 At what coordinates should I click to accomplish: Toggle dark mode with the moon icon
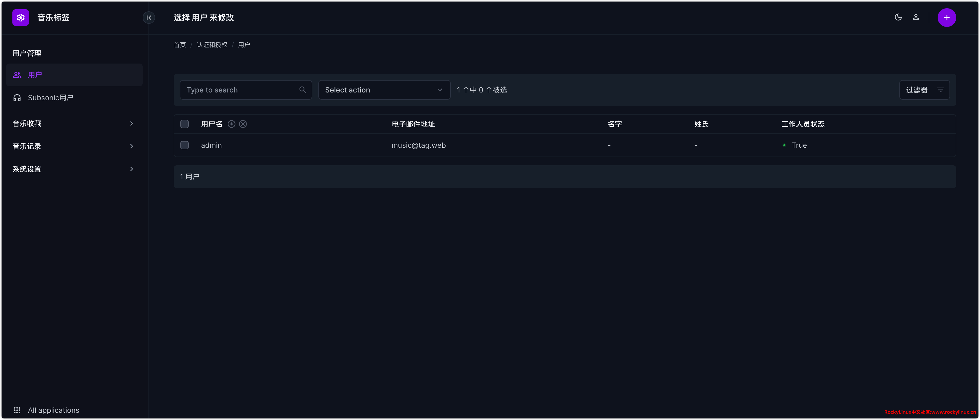[x=898, y=17]
